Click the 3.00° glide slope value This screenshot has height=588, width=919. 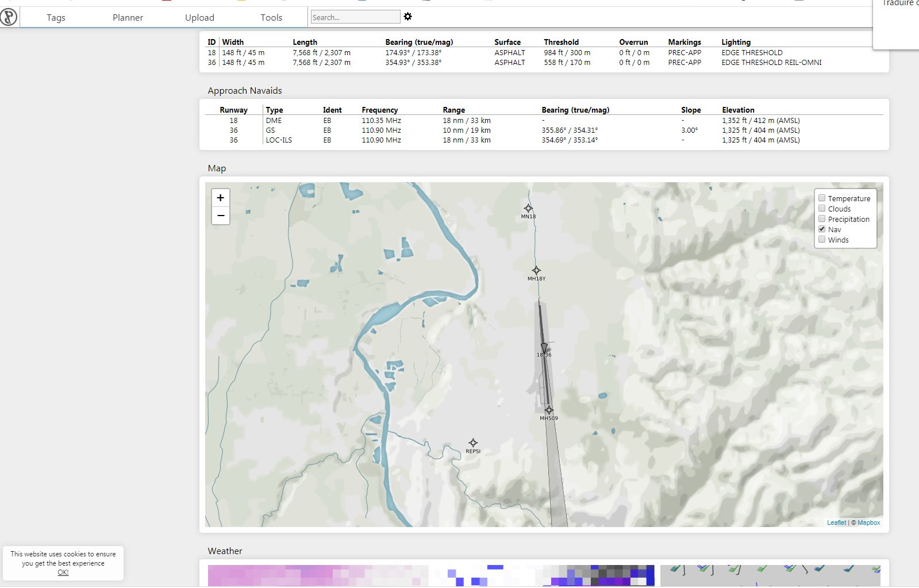[689, 130]
